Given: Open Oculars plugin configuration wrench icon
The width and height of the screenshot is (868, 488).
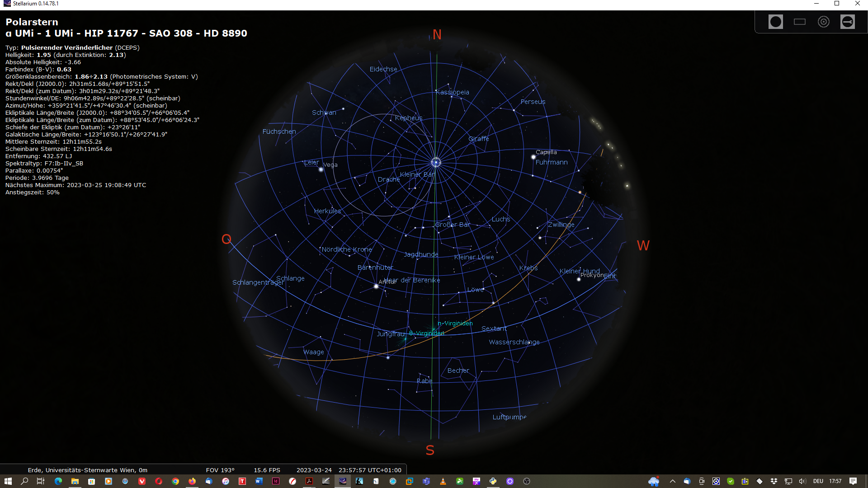Looking at the screenshot, I should tap(847, 22).
